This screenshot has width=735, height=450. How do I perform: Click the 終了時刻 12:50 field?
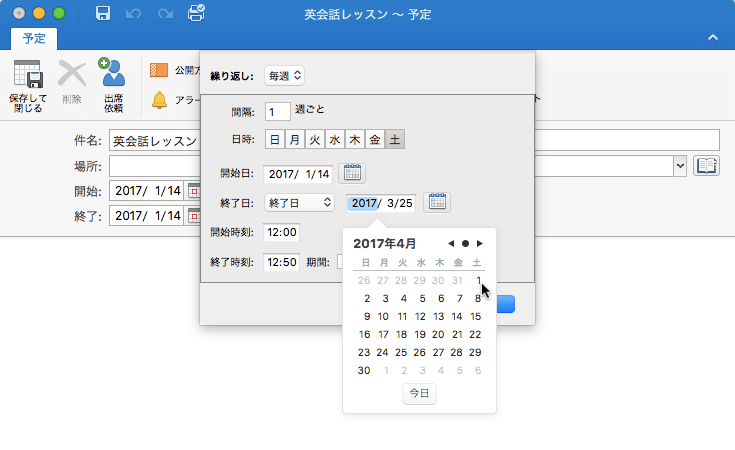click(281, 262)
